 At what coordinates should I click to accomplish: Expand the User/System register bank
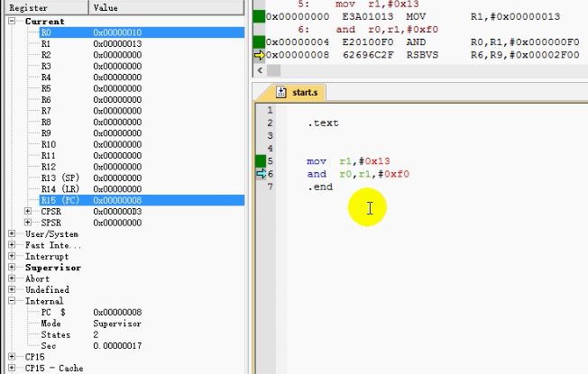(12, 234)
